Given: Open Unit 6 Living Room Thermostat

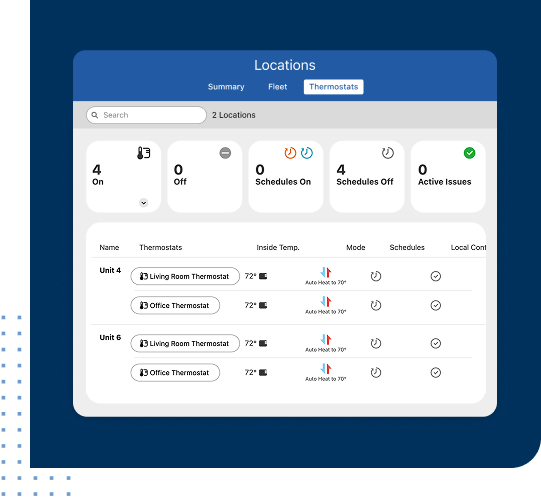Looking at the screenshot, I should click(x=185, y=343).
